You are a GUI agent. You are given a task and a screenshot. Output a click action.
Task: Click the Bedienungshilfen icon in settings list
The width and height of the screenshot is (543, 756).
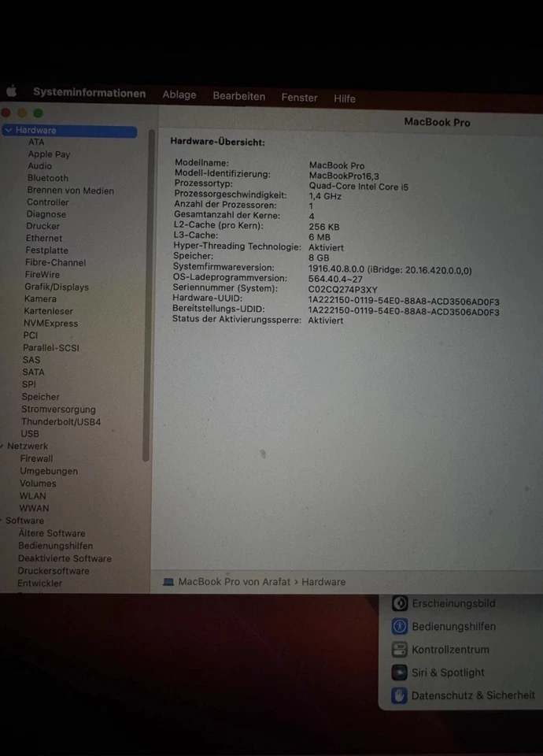(400, 626)
